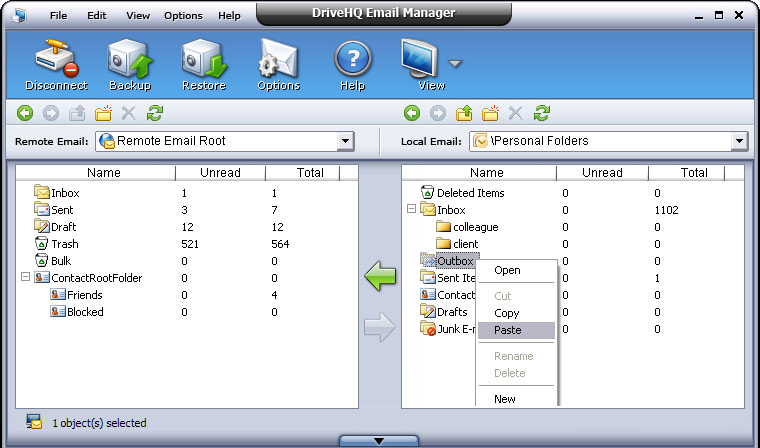Click the View monitor icon
The image size is (760, 448).
click(x=421, y=62)
